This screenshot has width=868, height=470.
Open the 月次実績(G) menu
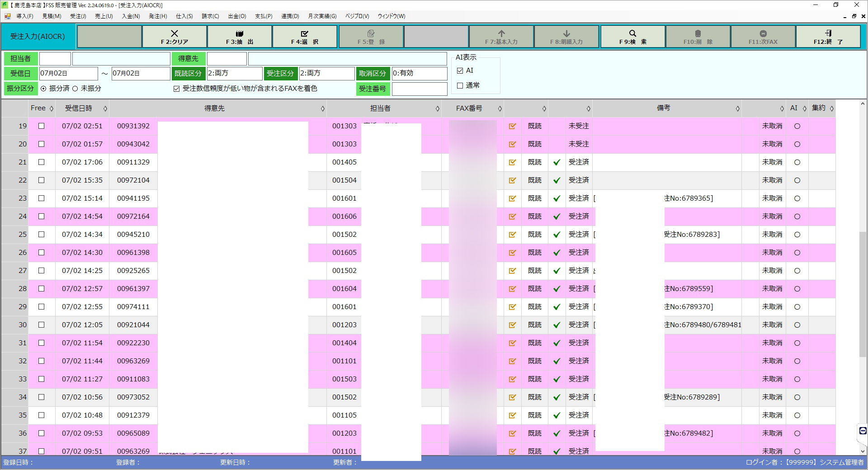322,16
